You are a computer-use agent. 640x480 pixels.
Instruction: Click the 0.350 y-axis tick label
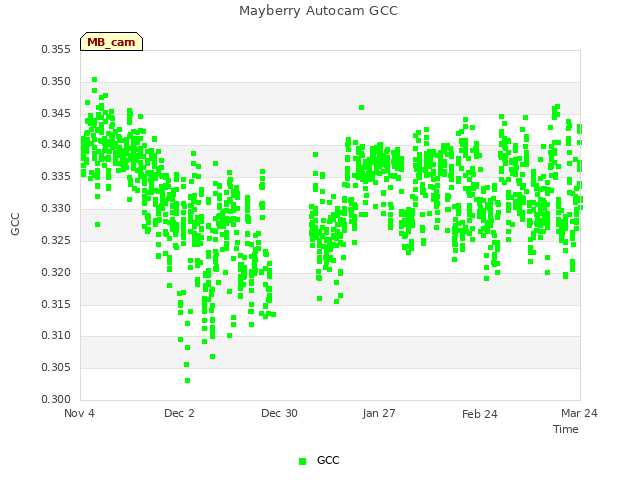[56, 82]
